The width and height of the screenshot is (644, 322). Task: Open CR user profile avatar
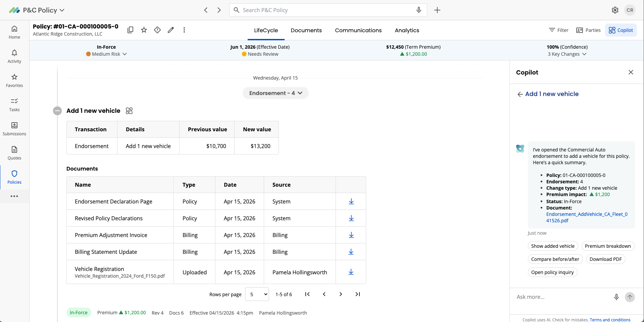click(630, 10)
